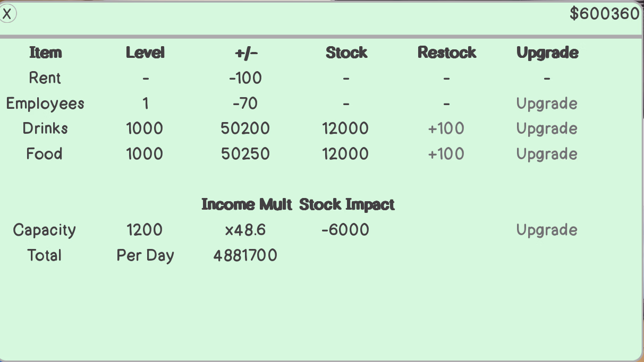
Task: Restock Drinks by +100
Action: 446,128
